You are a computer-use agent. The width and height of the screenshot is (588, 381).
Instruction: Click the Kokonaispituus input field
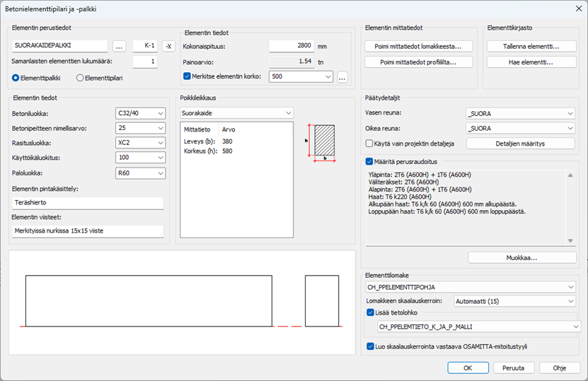292,46
